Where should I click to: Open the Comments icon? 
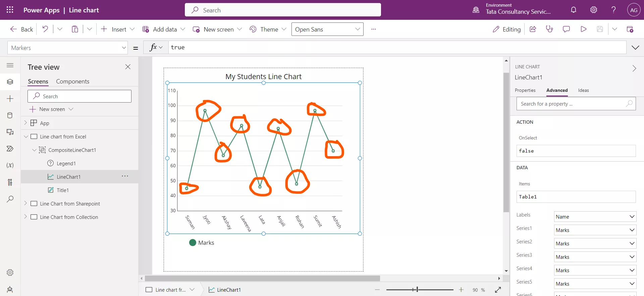566,29
